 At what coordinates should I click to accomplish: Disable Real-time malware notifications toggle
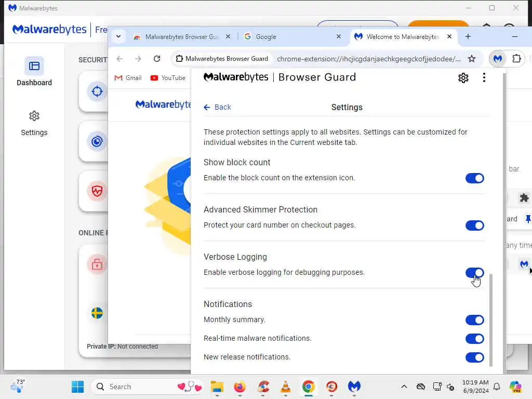(x=475, y=338)
